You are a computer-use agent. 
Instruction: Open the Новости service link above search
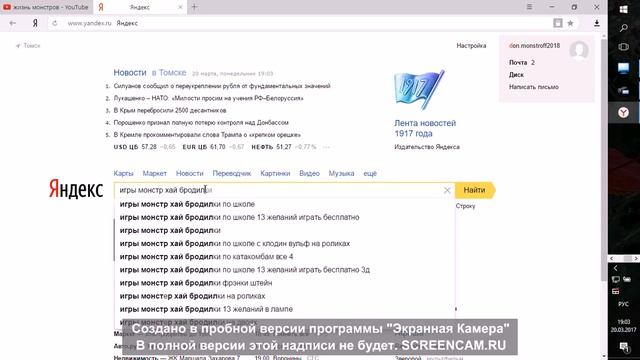coord(189,173)
